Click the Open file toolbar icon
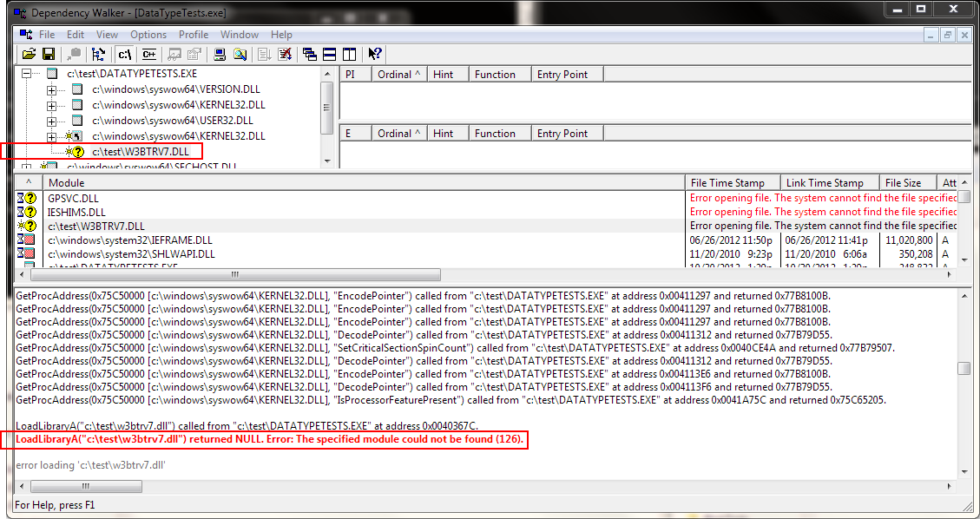This screenshot has height=519, width=980. click(x=30, y=55)
